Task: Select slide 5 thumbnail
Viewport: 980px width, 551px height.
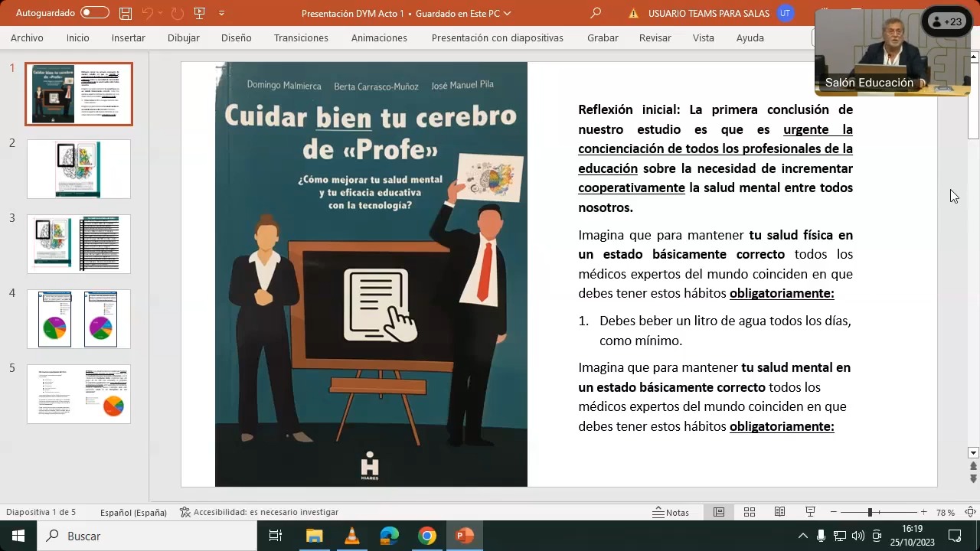Action: (79, 394)
